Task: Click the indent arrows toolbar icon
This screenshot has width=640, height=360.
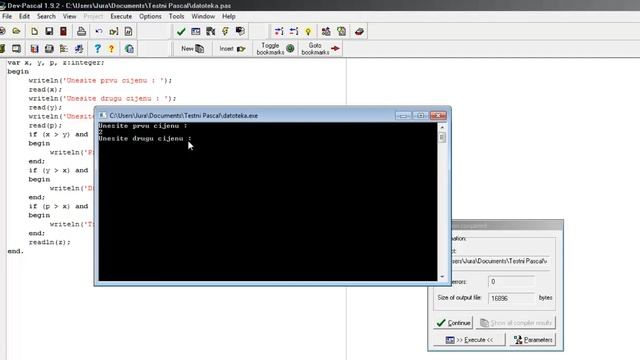Action: 279,31
